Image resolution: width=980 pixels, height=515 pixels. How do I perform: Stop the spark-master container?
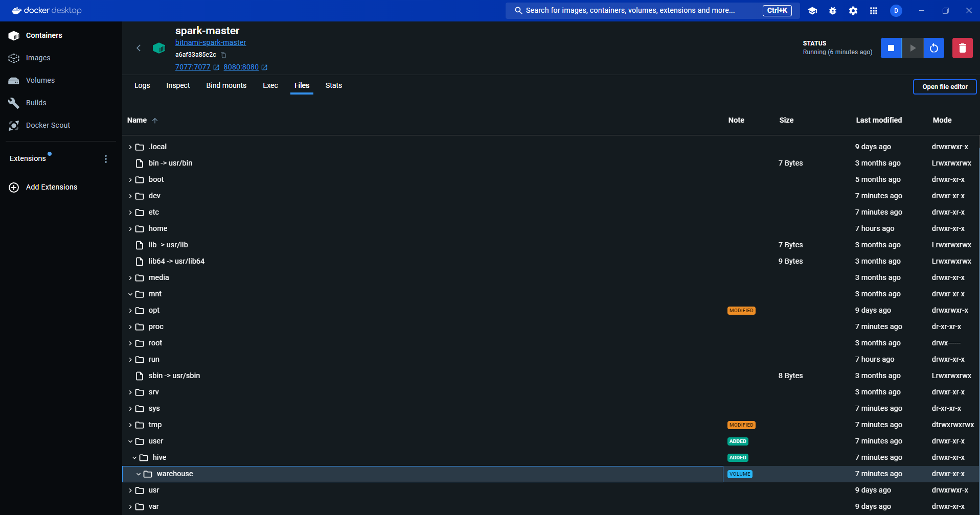coord(891,48)
